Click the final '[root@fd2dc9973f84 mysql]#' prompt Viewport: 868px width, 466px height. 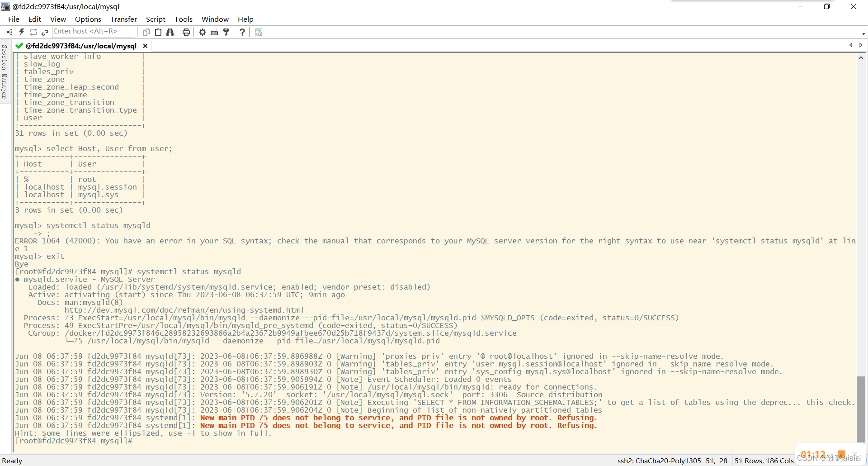tap(73, 441)
